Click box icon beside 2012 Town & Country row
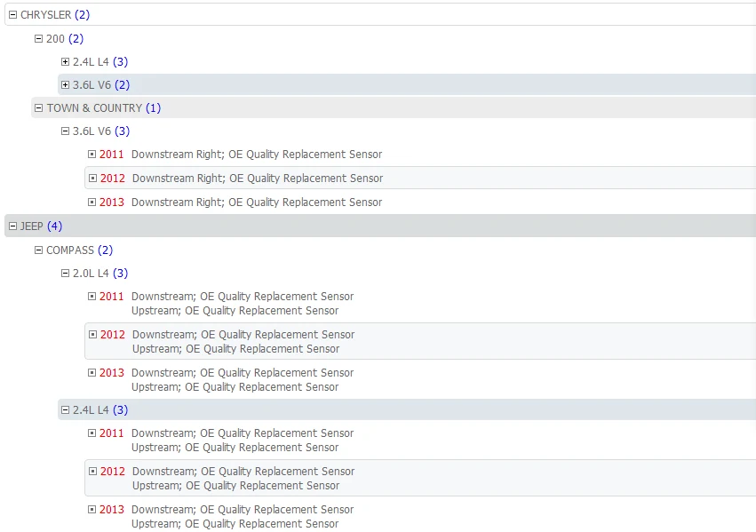Image resolution: width=756 pixels, height=532 pixels. point(92,179)
